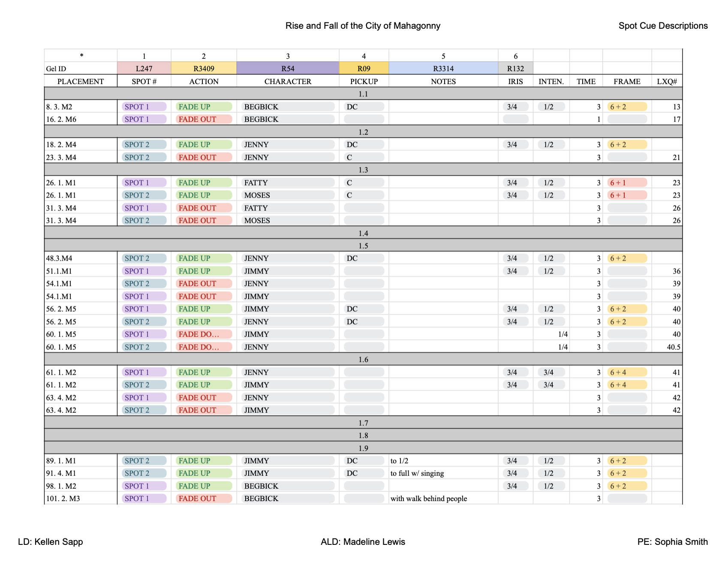Click the NOTES column header

tap(443, 81)
